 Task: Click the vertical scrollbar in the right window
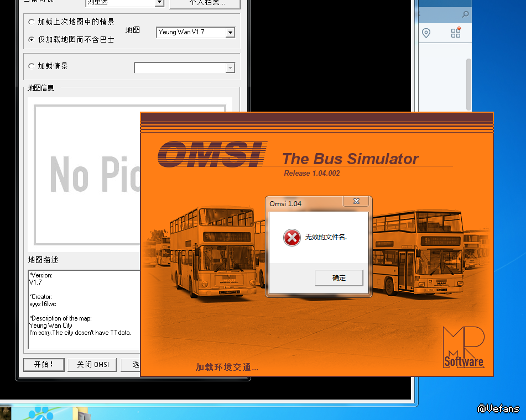point(468,85)
